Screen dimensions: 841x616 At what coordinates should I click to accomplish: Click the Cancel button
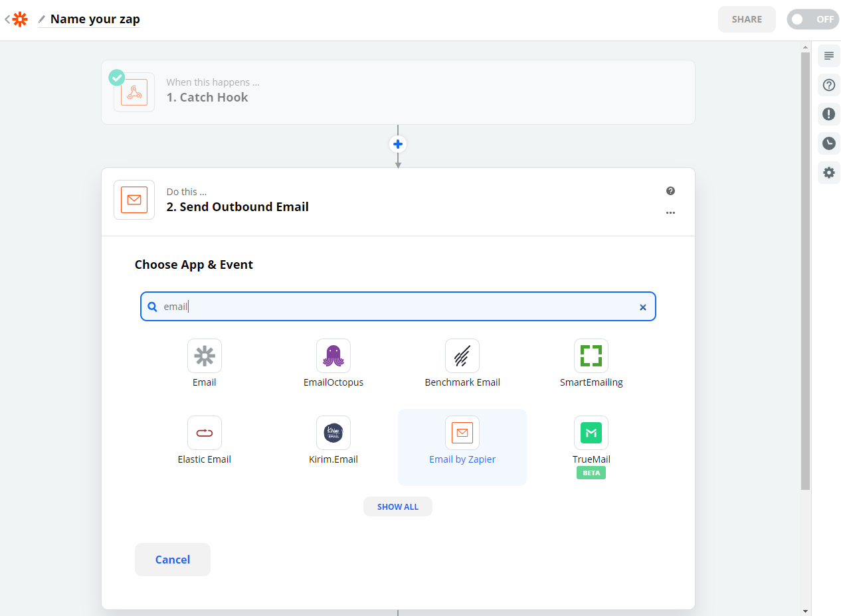click(173, 560)
